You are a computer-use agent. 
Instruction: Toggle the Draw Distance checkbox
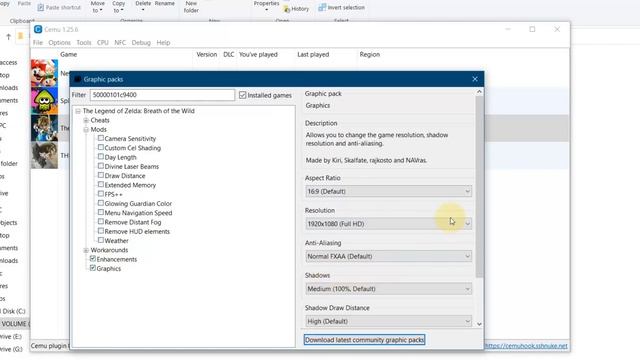pyautogui.click(x=100, y=175)
